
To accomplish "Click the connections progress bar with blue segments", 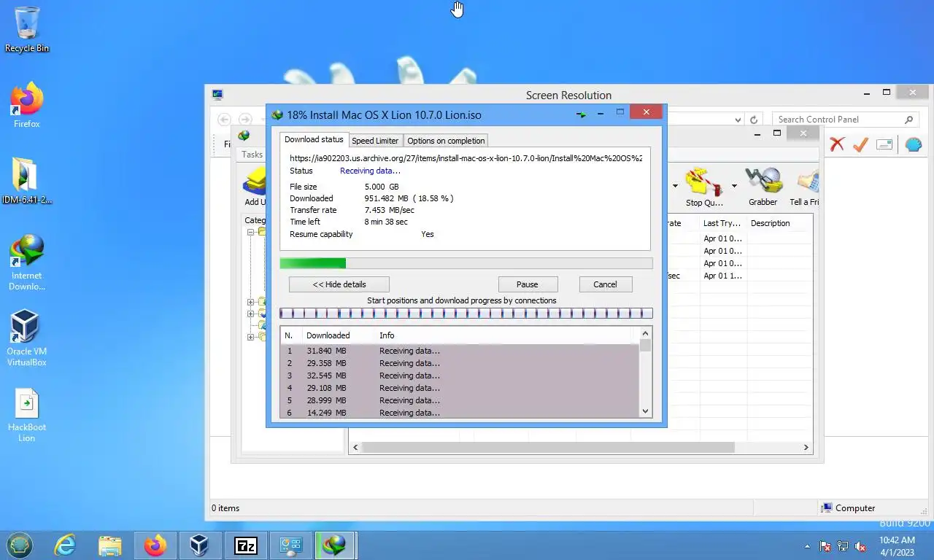I will tap(466, 314).
